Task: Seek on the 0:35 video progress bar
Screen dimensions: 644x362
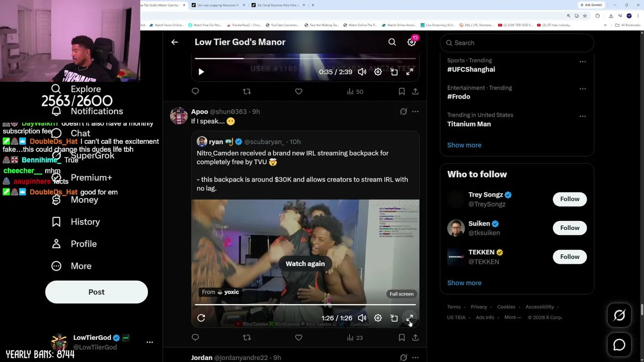Action: (x=305, y=59)
